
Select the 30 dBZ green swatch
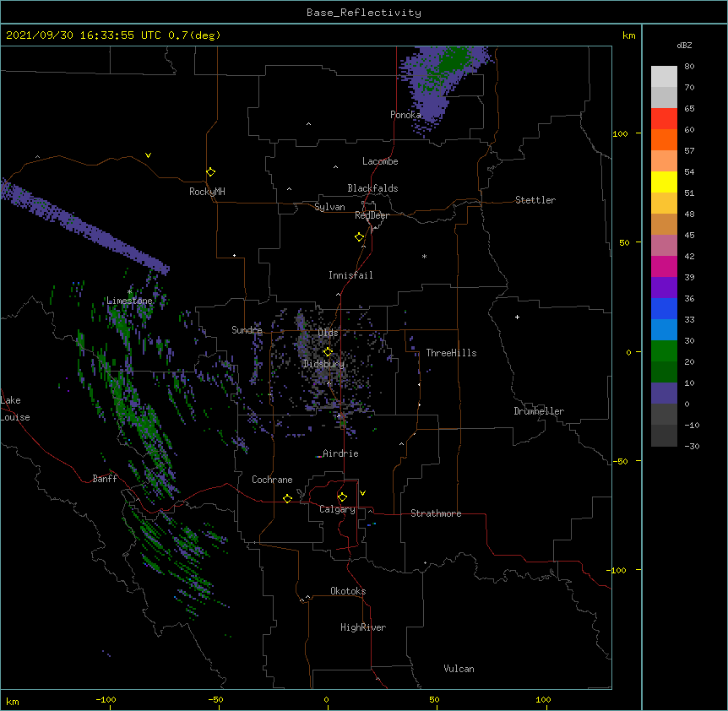(x=664, y=351)
